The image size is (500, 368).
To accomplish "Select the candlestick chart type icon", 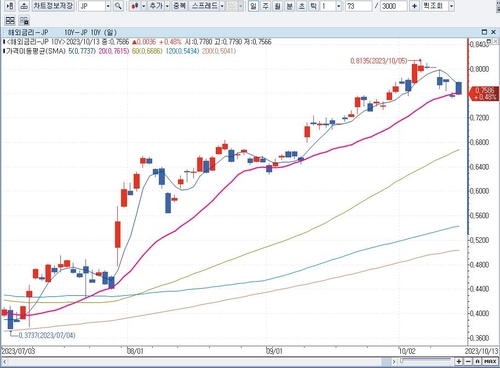I will (135, 6).
